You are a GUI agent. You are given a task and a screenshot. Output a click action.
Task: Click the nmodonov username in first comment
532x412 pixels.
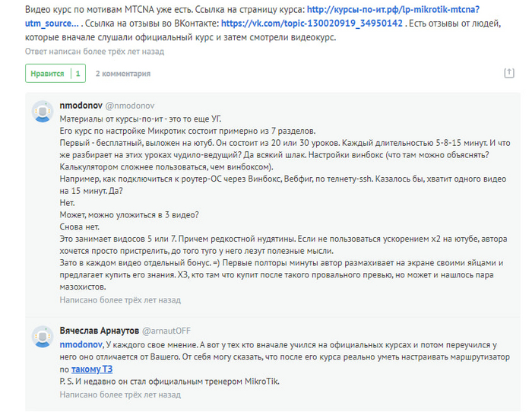(80, 105)
